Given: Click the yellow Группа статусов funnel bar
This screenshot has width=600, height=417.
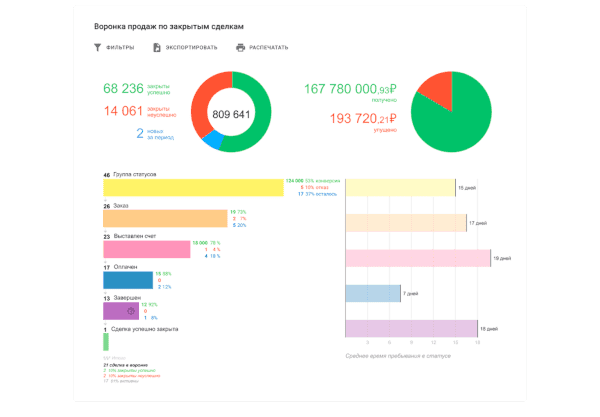Looking at the screenshot, I should click(x=193, y=187).
